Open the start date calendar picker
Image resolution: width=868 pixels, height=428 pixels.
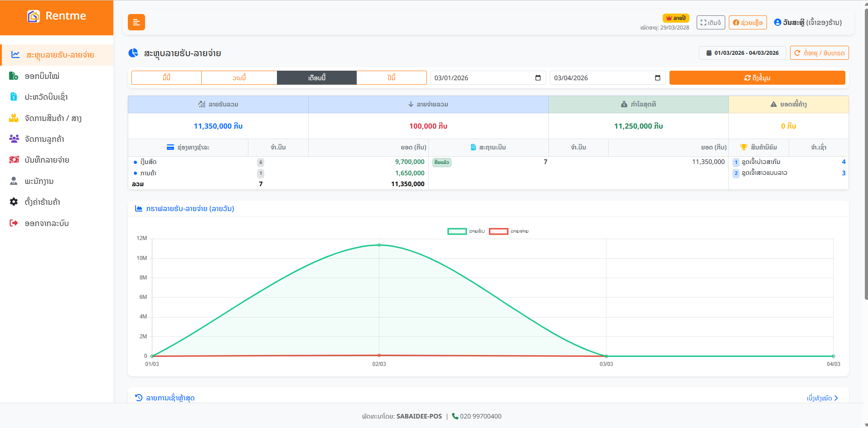(x=538, y=78)
